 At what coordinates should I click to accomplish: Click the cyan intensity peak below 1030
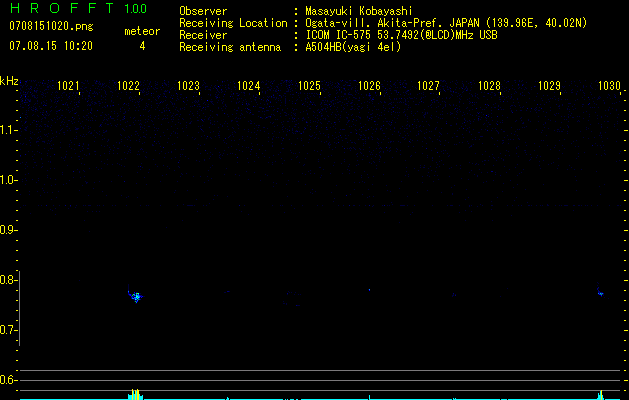601,395
